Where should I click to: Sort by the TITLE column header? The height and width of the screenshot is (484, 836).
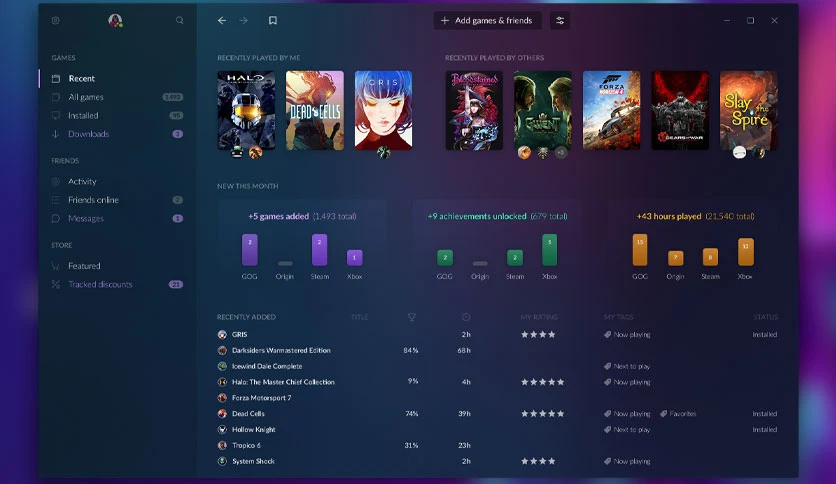click(x=360, y=317)
